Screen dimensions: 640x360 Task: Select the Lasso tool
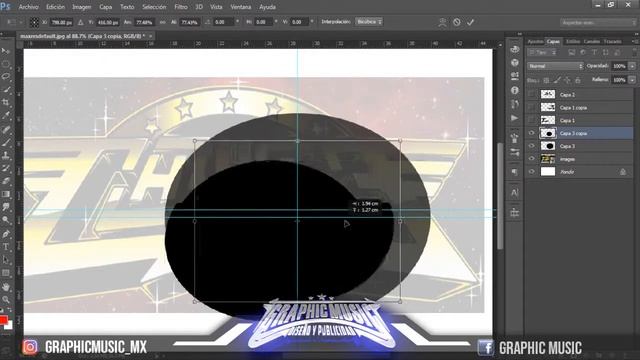click(6, 77)
